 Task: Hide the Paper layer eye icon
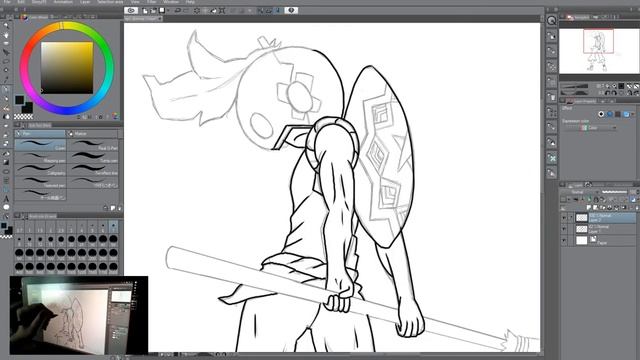(564, 240)
